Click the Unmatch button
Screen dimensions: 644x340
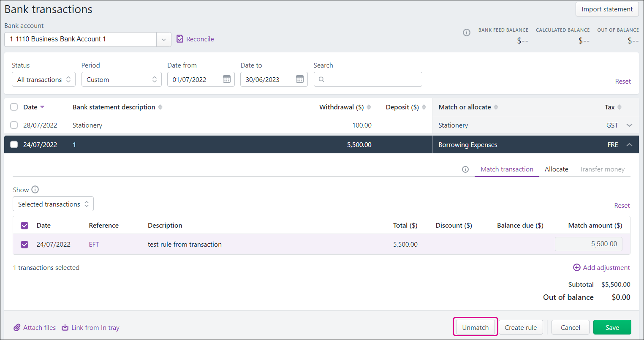(x=476, y=327)
